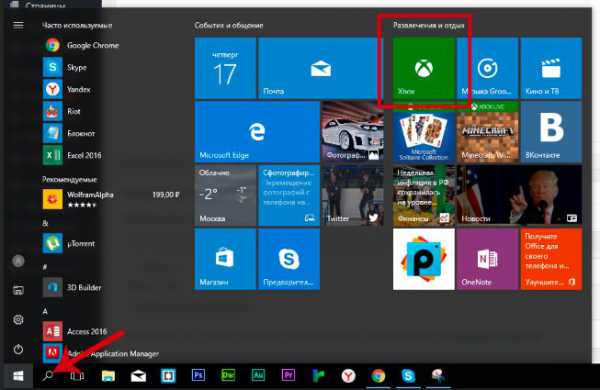Image resolution: width=600 pixels, height=390 pixels.
Task: Open the Финансы finance tile
Action: point(424,196)
